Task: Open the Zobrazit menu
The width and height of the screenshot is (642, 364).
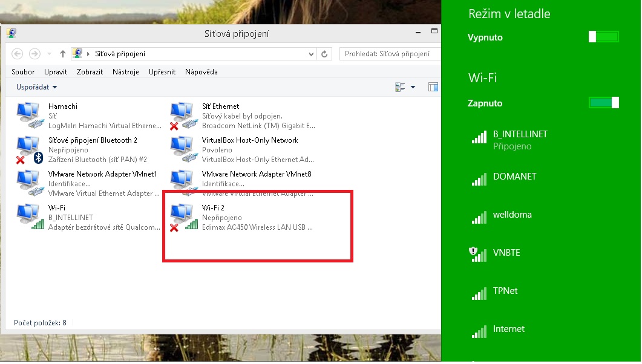Action: 90,72
